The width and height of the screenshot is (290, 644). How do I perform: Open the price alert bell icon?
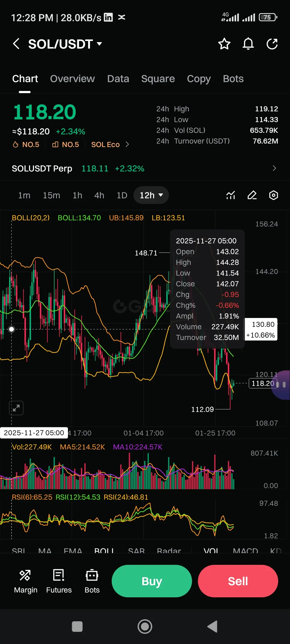point(248,44)
